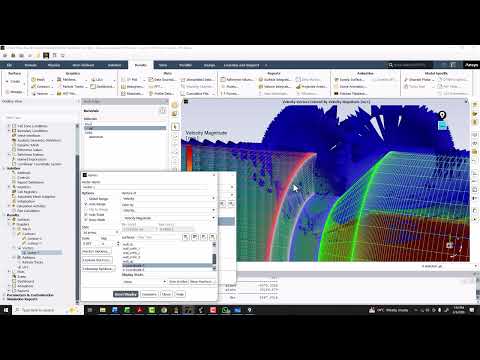
Task: Open the Windows Start menu
Action: pyautogui.click(x=6, y=310)
